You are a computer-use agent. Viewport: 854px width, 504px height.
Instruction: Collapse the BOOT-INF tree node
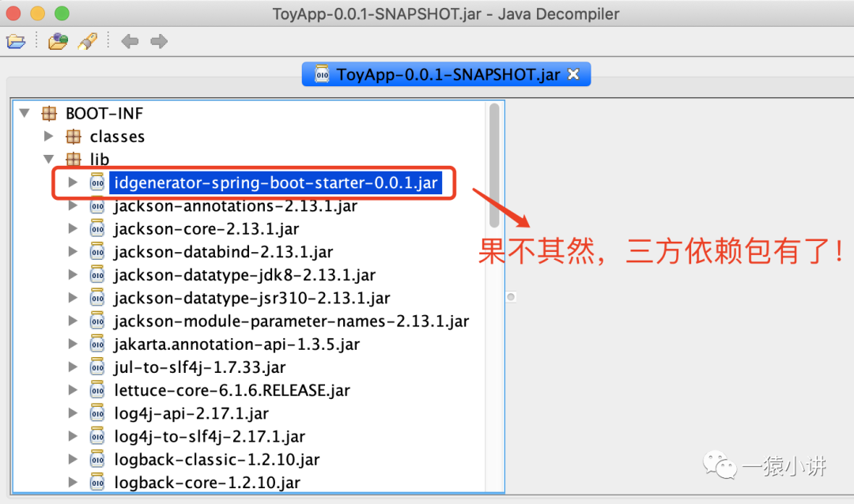click(24, 113)
